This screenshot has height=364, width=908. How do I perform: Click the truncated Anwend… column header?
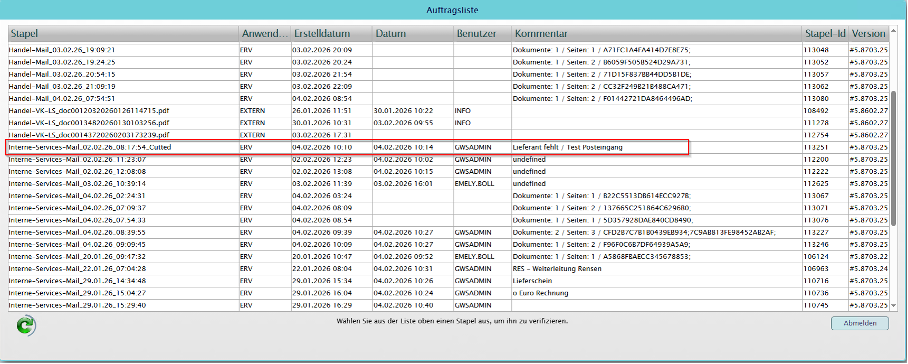pos(265,34)
